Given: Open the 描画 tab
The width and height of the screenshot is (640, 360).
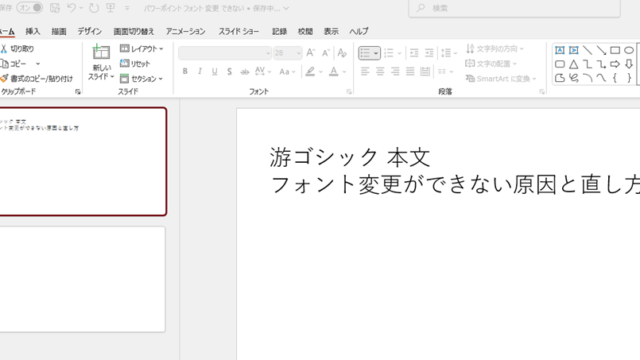Looking at the screenshot, I should coord(59,31).
